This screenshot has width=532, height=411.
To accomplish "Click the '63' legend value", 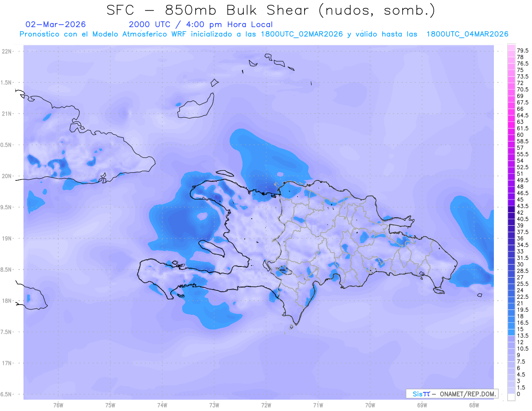I will click(x=520, y=122).
